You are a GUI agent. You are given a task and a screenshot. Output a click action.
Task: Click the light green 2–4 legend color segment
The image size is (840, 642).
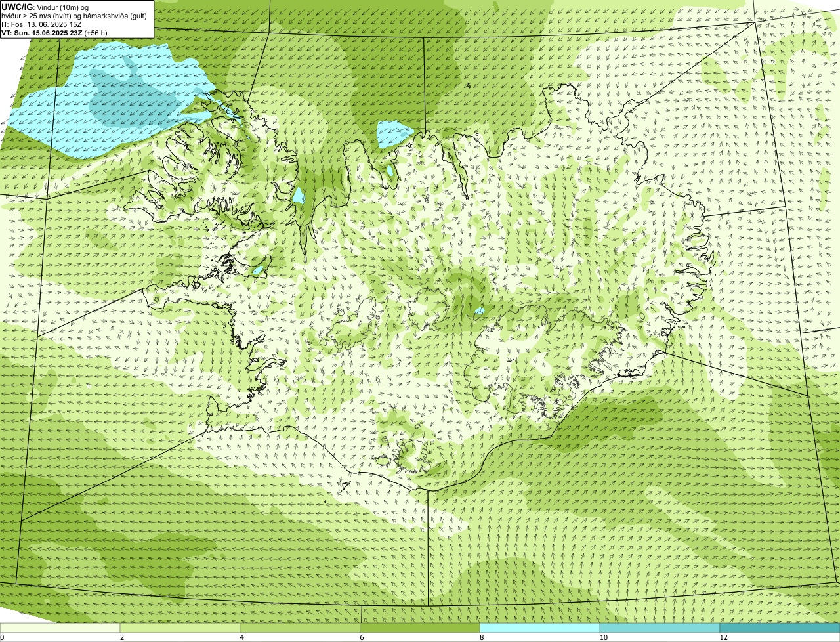181,628
